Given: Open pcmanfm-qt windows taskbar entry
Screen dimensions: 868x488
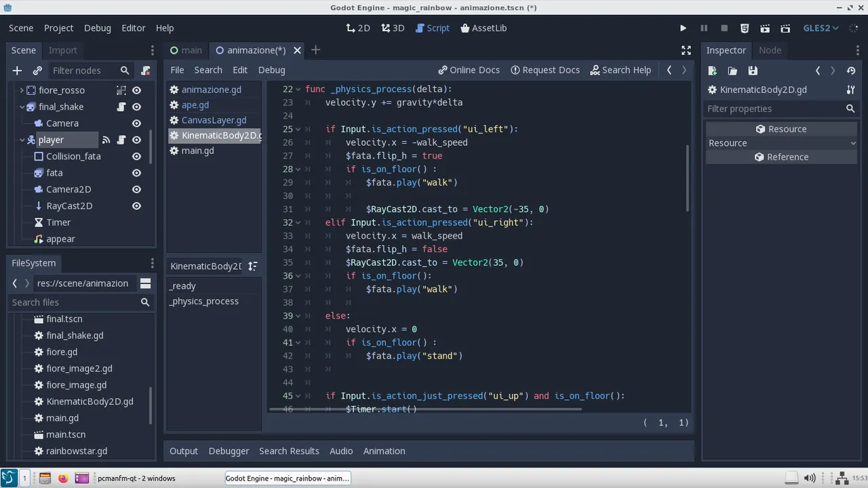Looking at the screenshot, I should pyautogui.click(x=136, y=478).
